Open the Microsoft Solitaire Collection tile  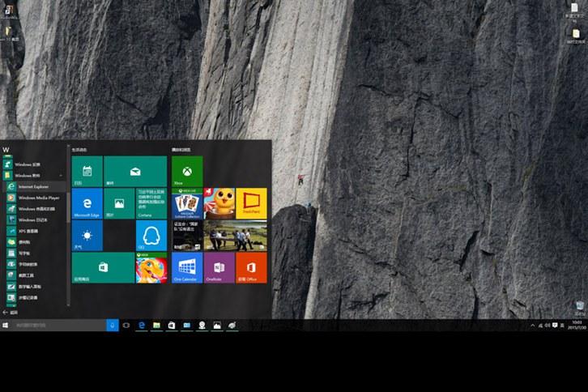187,203
